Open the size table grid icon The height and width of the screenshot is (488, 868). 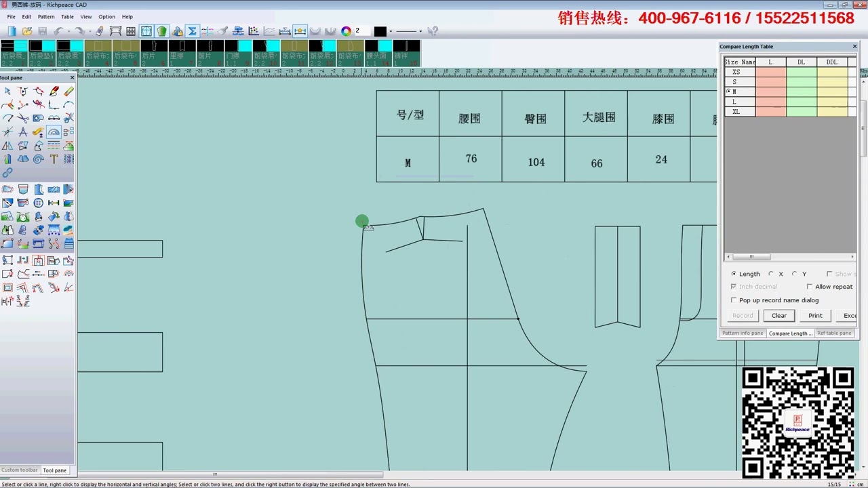(131, 31)
